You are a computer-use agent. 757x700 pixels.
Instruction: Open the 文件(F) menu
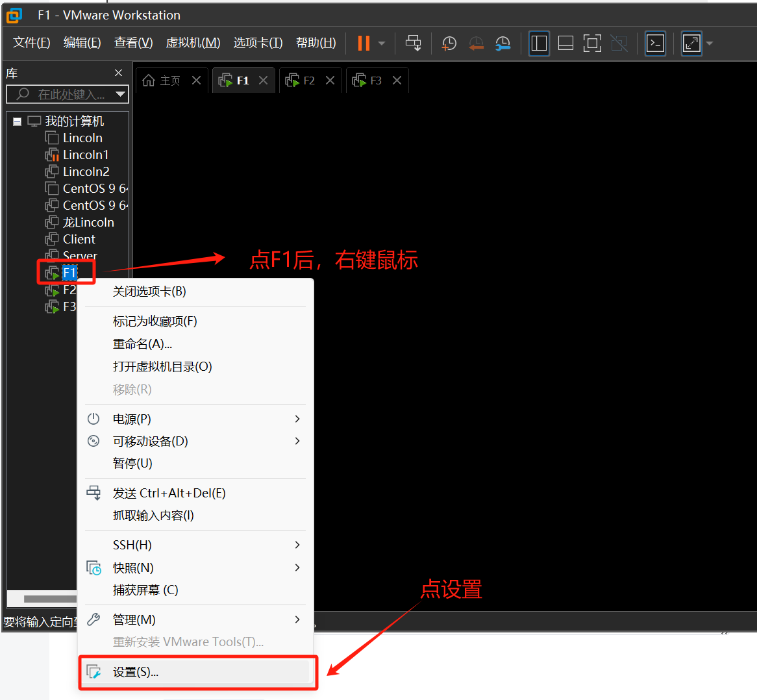(31, 43)
